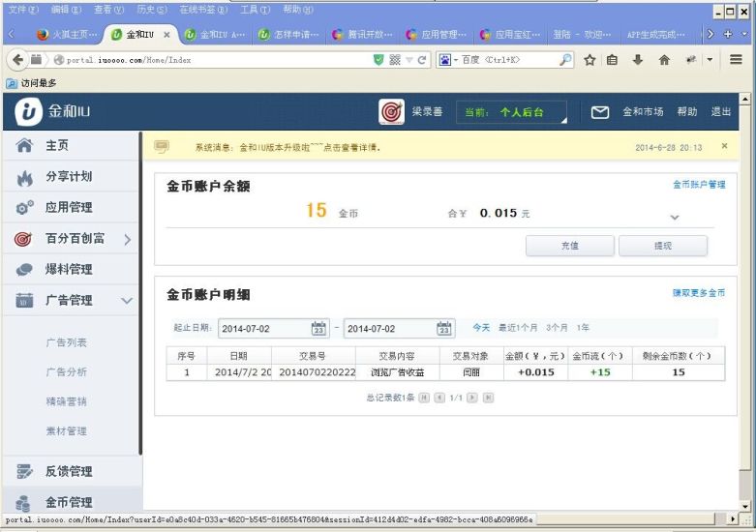This screenshot has height=532, width=756.
Task: Expand the gold balance chevron arrow
Action: coord(675,217)
